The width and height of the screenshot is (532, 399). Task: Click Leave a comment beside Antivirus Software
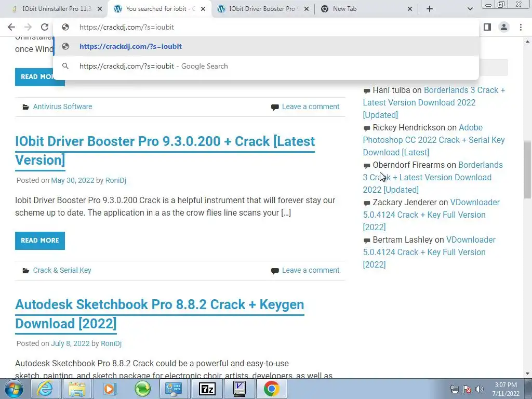(311, 107)
